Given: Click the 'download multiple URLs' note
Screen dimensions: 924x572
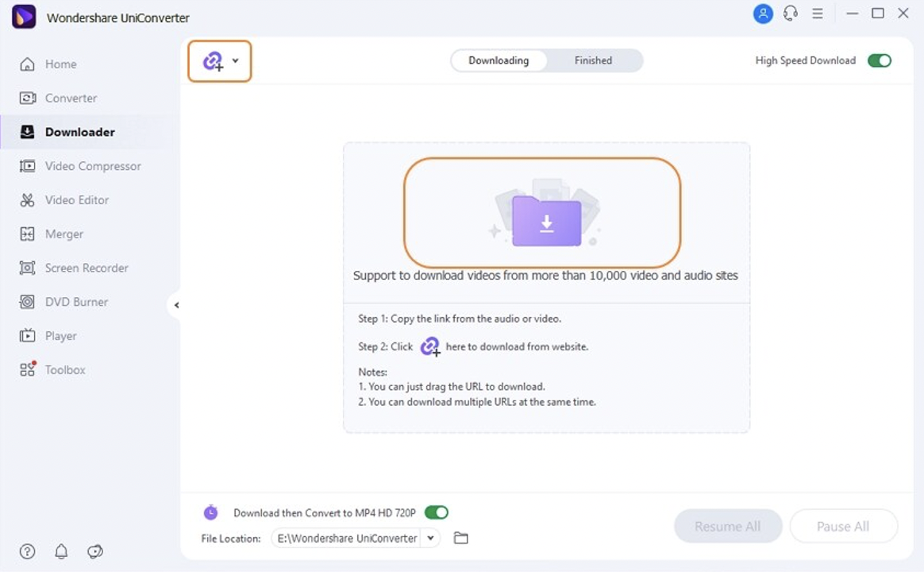Looking at the screenshot, I should pos(477,402).
